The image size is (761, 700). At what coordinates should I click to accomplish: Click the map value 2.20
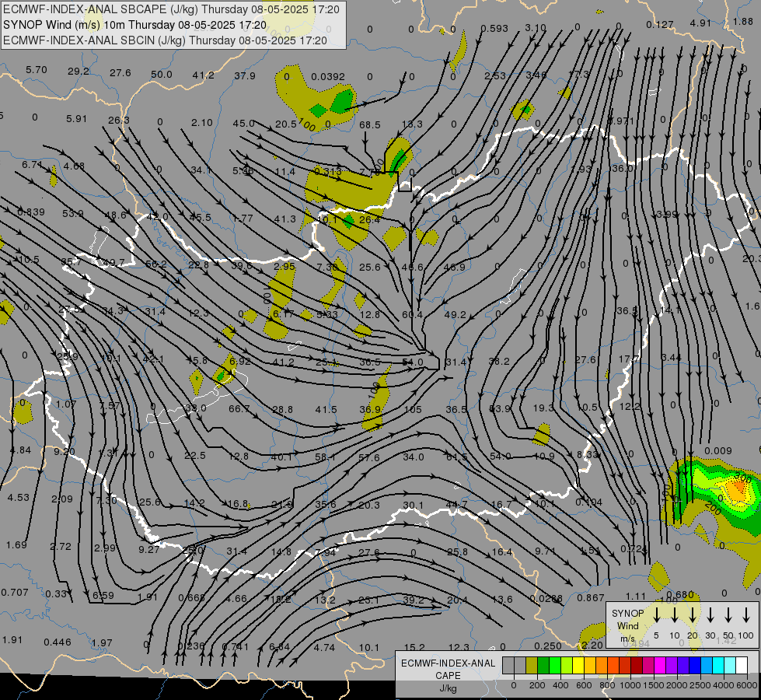pos(592,645)
